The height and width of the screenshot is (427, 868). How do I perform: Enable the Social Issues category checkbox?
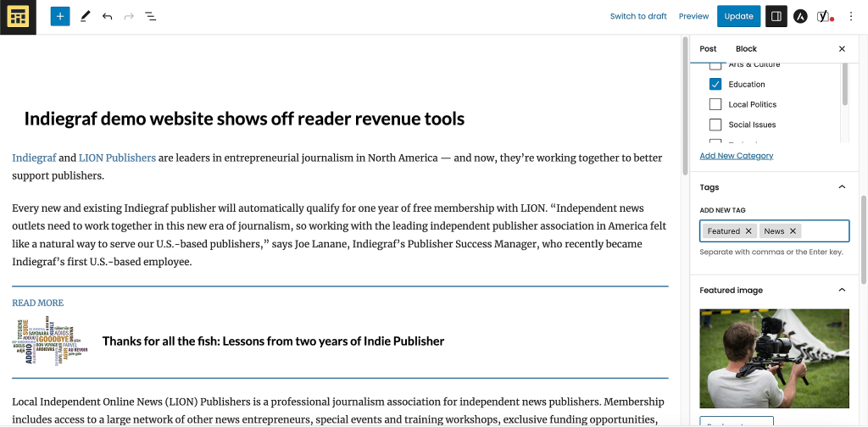(x=715, y=125)
